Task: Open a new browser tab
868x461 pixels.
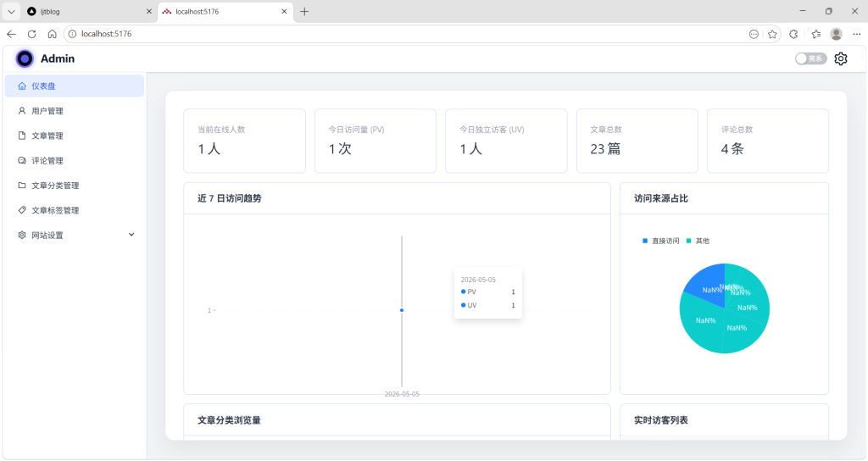Action: pos(304,11)
